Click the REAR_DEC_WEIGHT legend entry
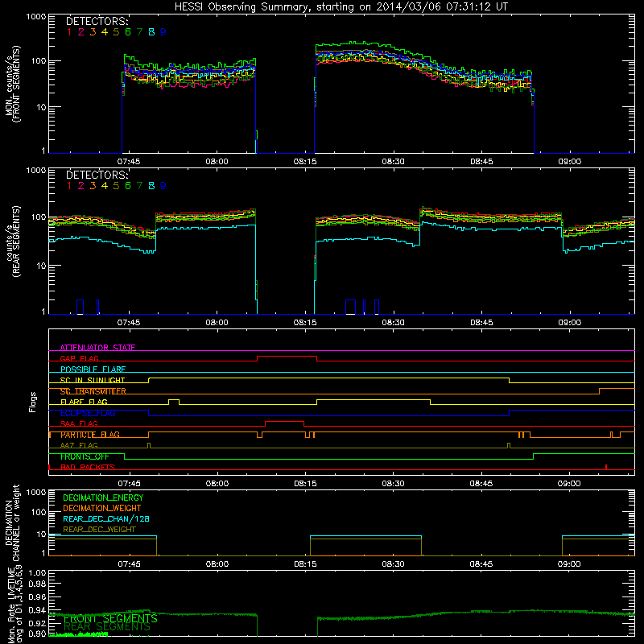This screenshot has width=644, height=644. pyautogui.click(x=99, y=530)
